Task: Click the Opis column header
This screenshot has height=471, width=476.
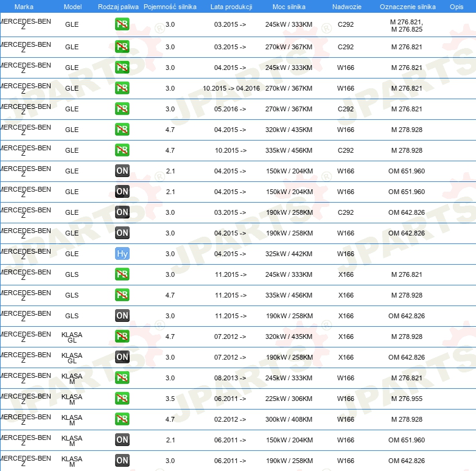Action: pyautogui.click(x=456, y=7)
